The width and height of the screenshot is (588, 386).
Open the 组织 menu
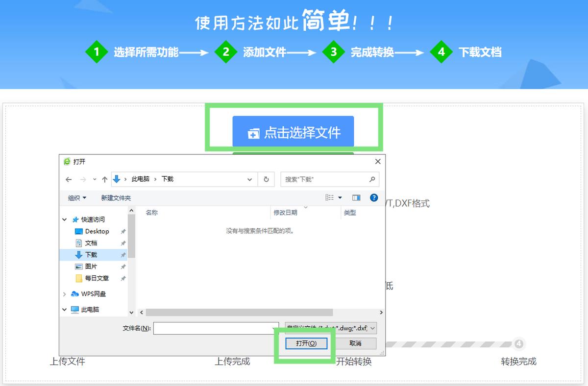(77, 198)
